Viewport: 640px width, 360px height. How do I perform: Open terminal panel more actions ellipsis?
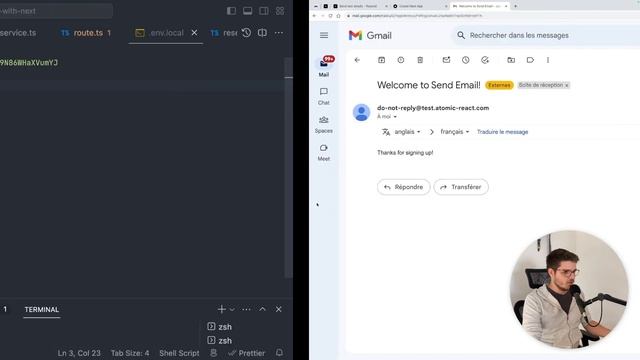[246, 309]
